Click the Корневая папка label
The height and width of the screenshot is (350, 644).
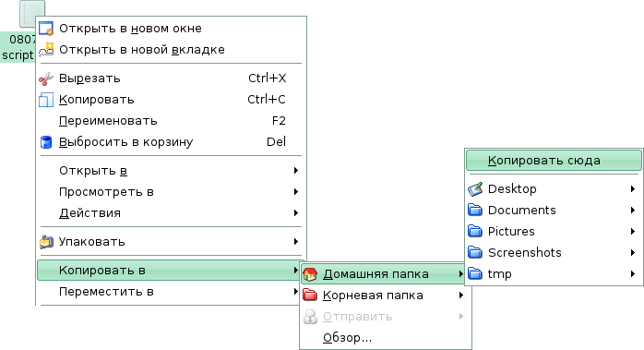point(373,296)
